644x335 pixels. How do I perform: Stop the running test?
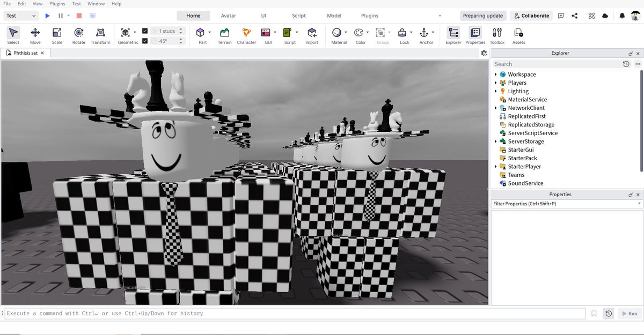79,16
